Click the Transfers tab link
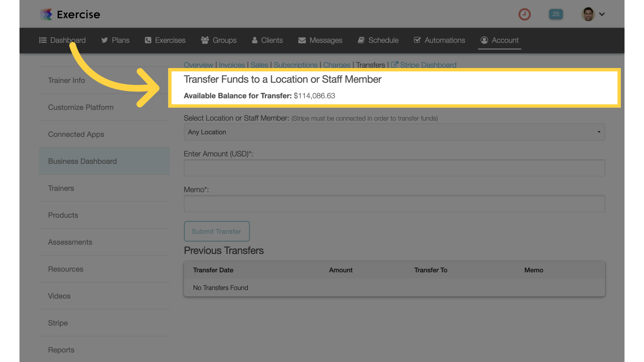The image size is (644, 362). [371, 65]
